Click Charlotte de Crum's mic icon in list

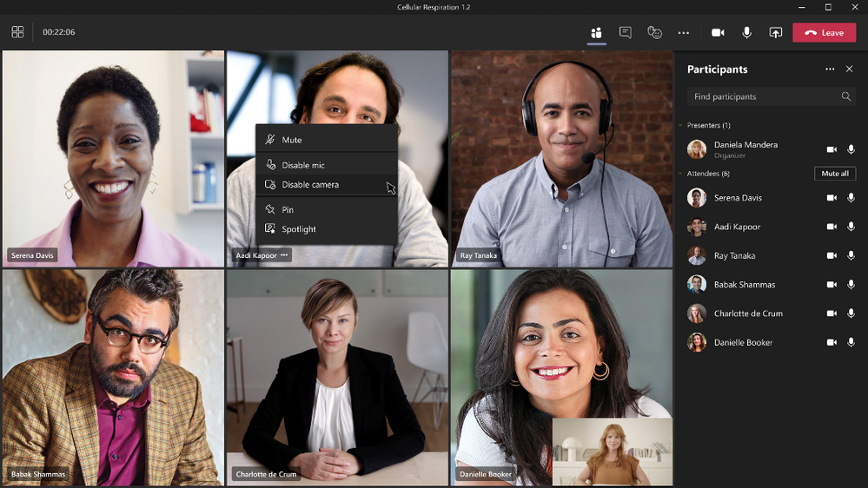[x=851, y=313]
